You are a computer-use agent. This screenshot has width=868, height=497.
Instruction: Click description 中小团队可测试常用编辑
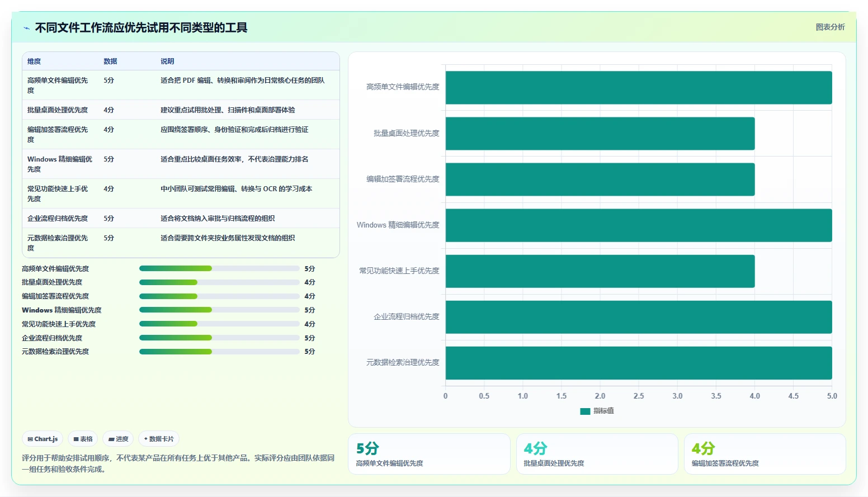[x=237, y=189]
